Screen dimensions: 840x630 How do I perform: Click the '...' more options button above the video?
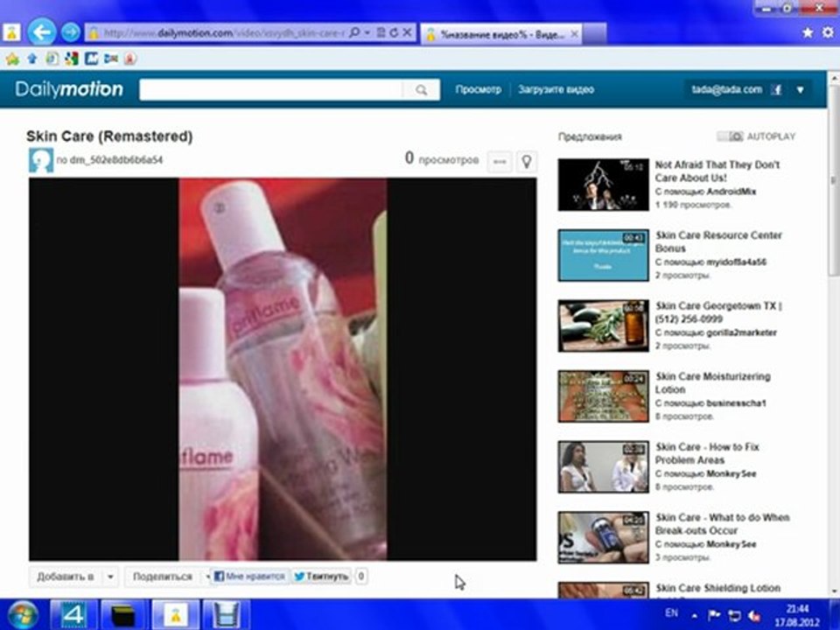(x=500, y=161)
